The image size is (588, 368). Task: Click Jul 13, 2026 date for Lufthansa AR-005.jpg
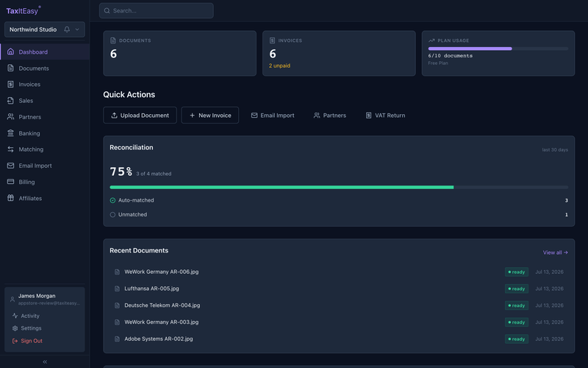(x=549, y=289)
